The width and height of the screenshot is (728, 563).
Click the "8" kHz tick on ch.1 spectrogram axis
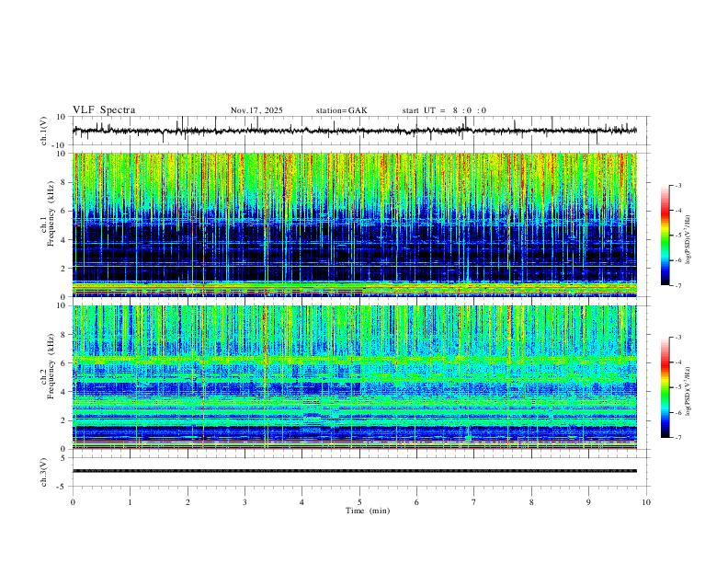tap(63, 182)
